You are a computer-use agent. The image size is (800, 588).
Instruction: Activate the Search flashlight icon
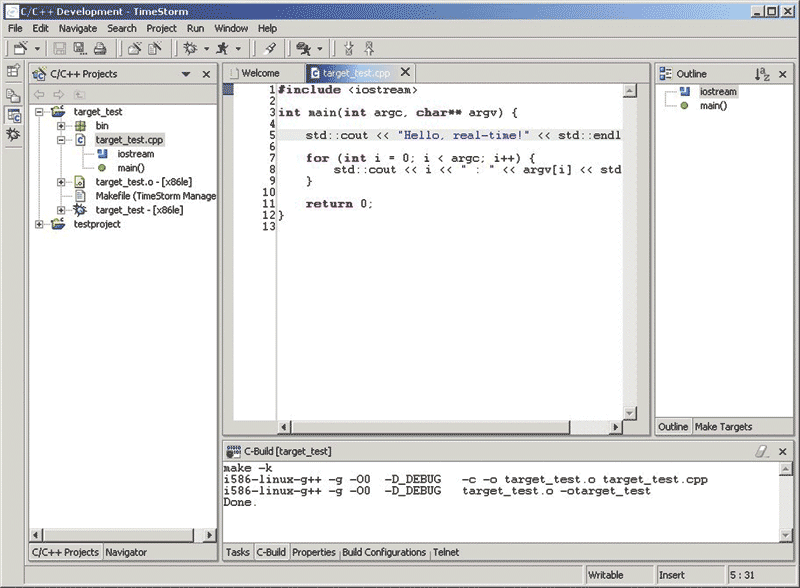click(x=270, y=47)
